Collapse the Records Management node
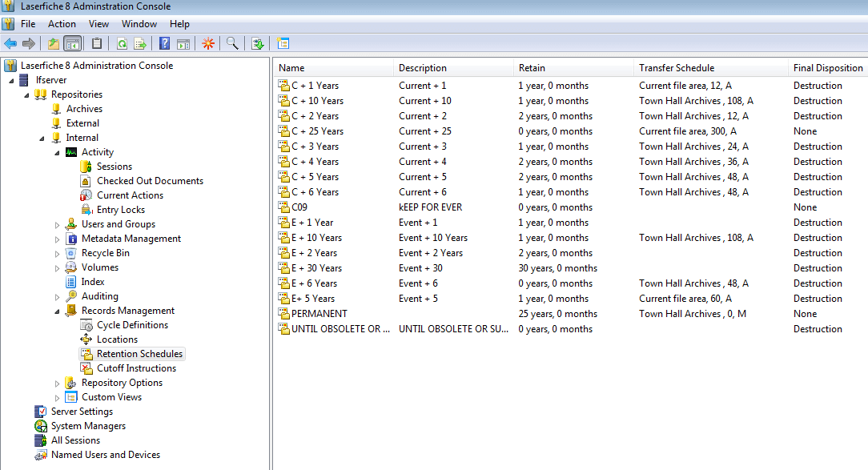 [57, 311]
